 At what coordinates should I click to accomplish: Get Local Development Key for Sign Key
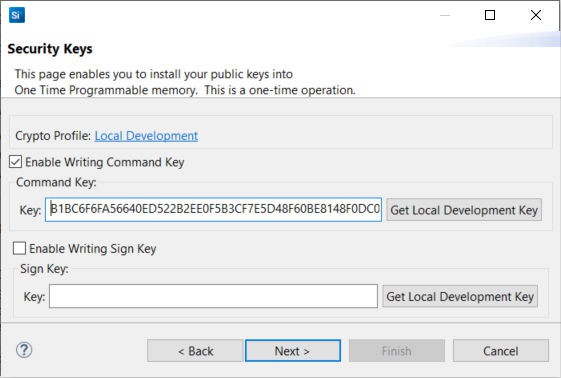460,296
